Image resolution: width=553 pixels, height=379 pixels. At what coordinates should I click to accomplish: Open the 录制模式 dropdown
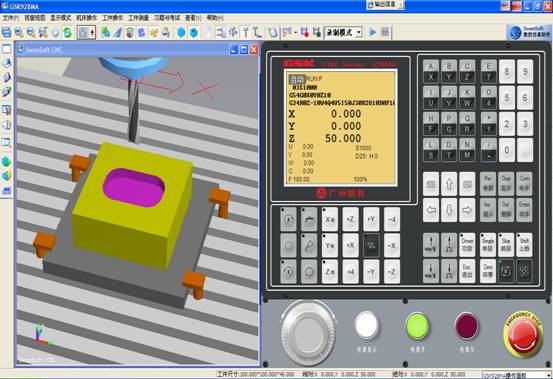pos(343,32)
